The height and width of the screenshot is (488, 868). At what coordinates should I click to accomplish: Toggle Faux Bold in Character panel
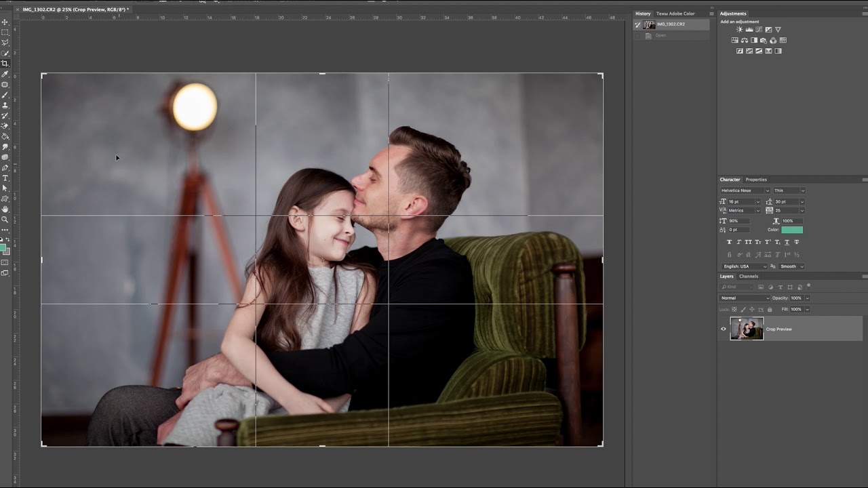pyautogui.click(x=729, y=242)
